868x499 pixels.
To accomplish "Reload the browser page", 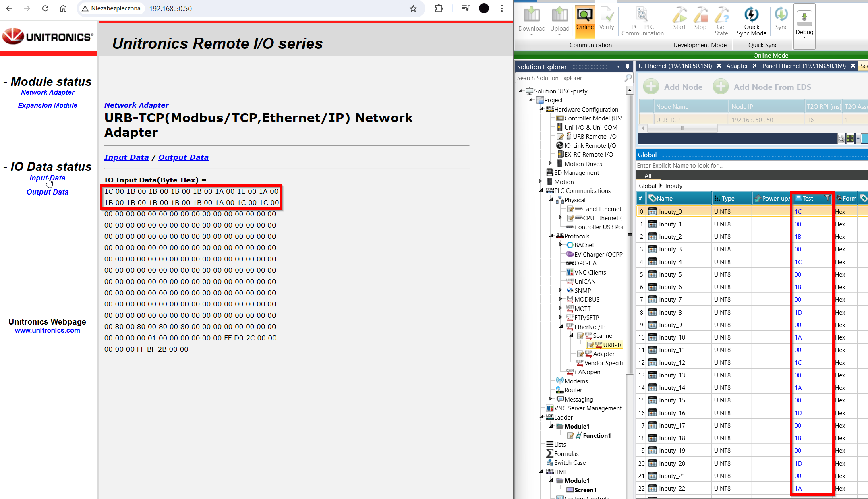I will pyautogui.click(x=45, y=8).
